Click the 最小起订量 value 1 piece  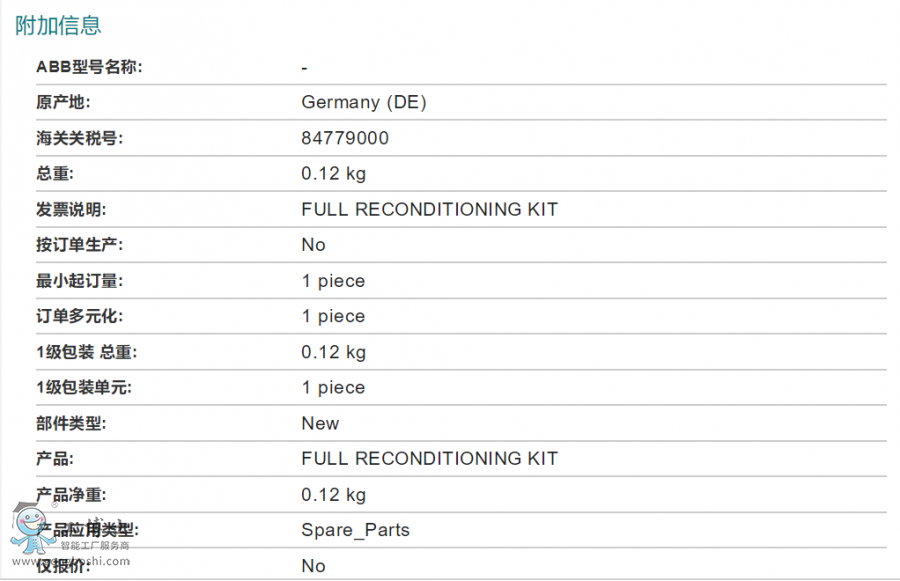[x=333, y=281]
